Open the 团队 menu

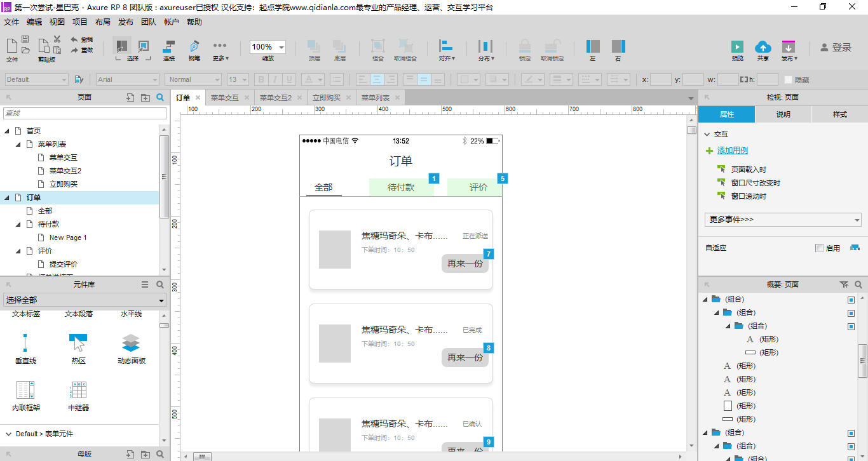pyautogui.click(x=148, y=21)
